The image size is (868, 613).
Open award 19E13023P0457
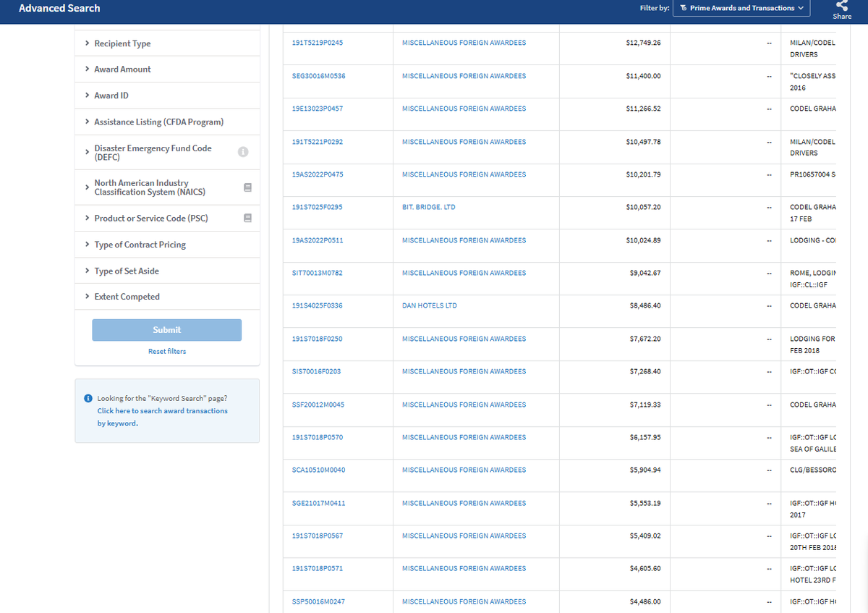(317, 109)
